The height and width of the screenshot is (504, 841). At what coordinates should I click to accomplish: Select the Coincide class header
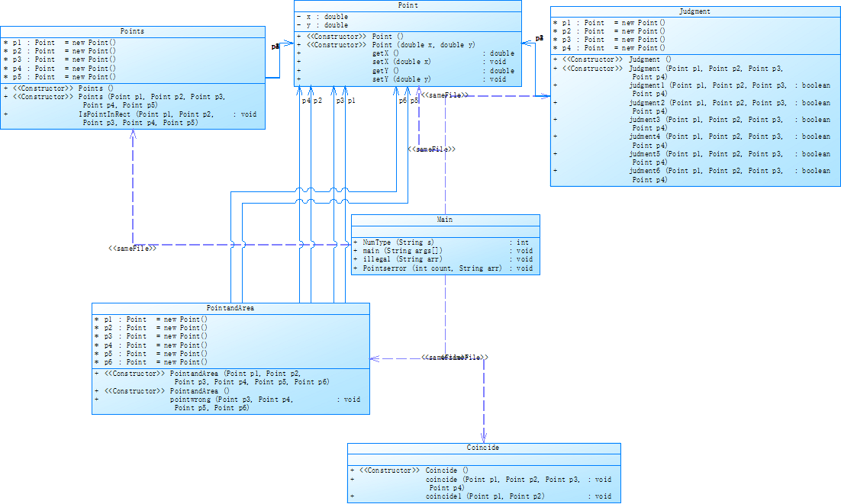(x=483, y=448)
